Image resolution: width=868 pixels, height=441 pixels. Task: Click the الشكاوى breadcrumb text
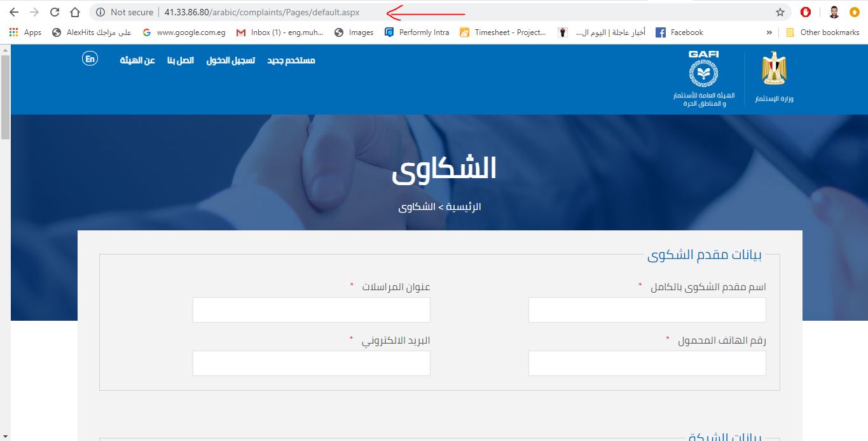(417, 207)
